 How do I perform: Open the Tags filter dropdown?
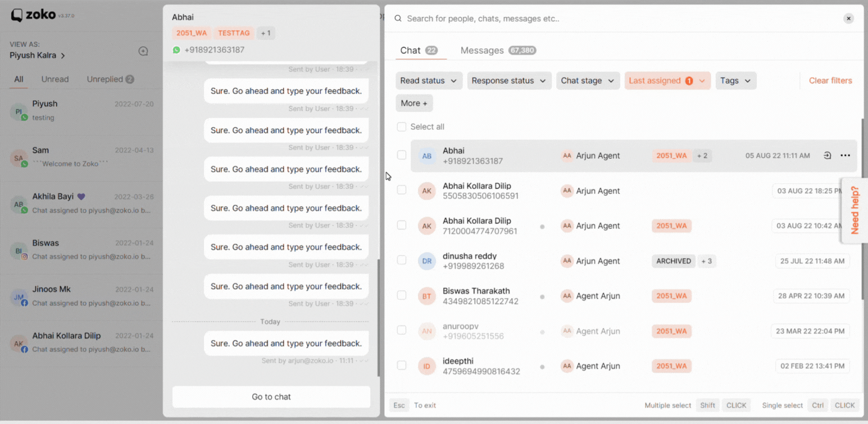pyautogui.click(x=736, y=81)
